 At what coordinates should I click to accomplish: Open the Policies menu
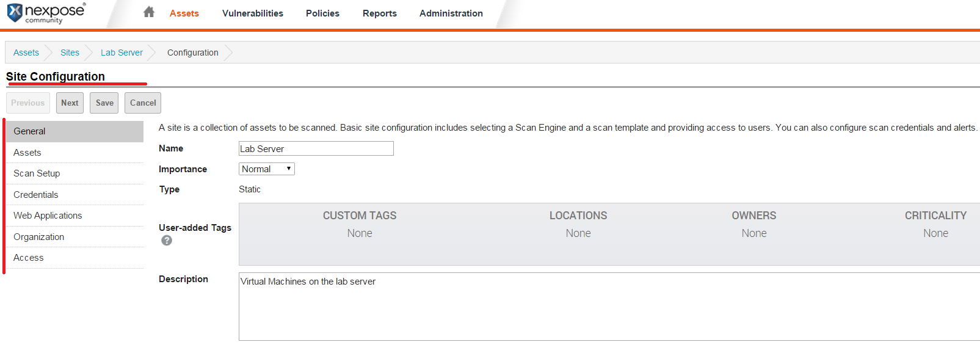[322, 13]
